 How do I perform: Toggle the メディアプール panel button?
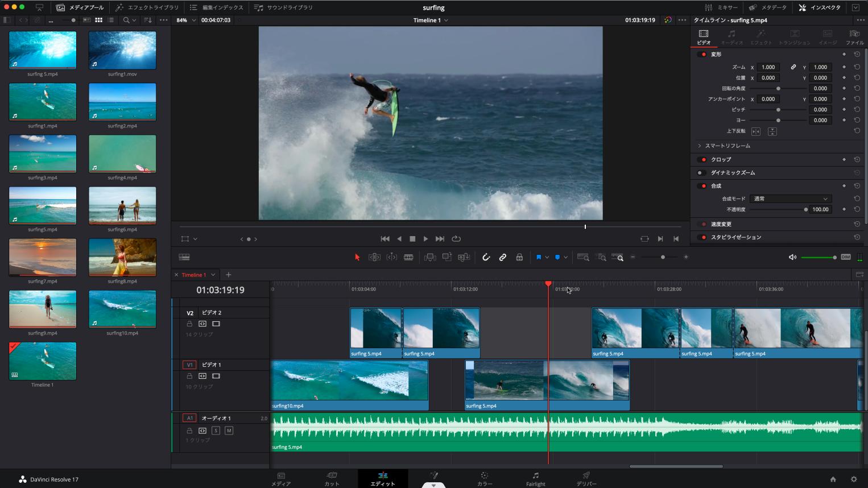tap(80, 7)
